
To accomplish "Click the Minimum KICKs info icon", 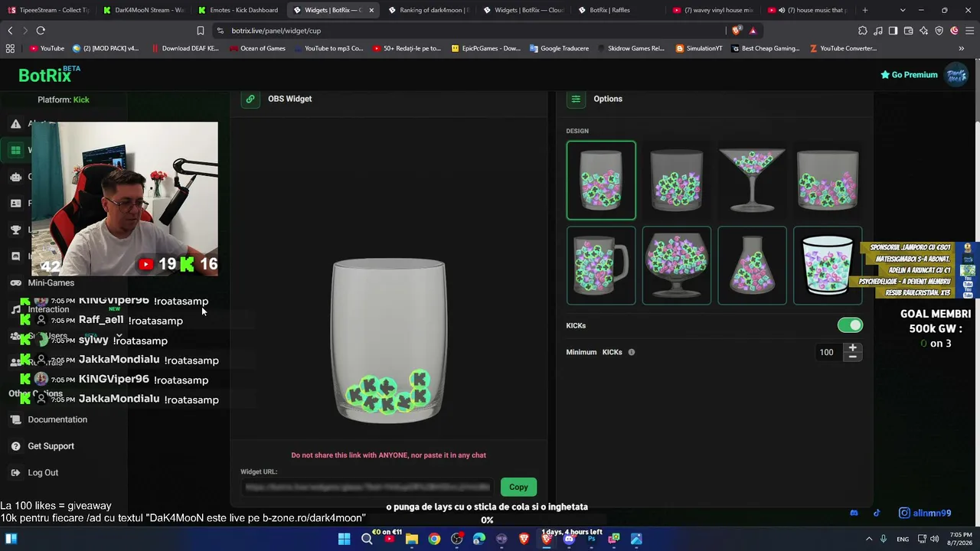I will 632,352.
